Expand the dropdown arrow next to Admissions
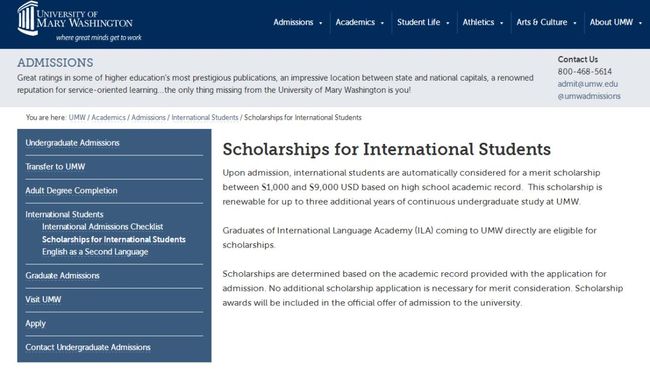Image resolution: width=650 pixels, height=374 pixels. pyautogui.click(x=320, y=23)
